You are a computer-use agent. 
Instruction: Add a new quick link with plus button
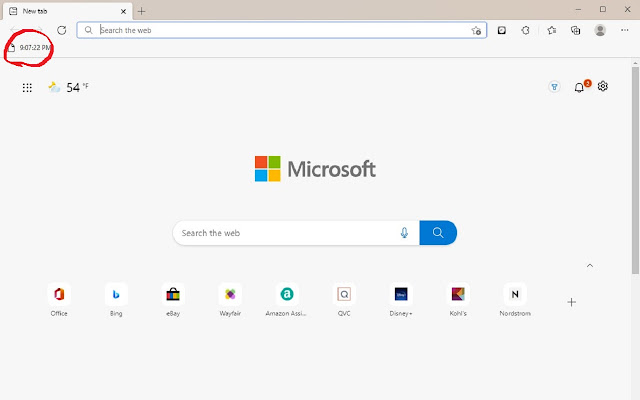[571, 302]
